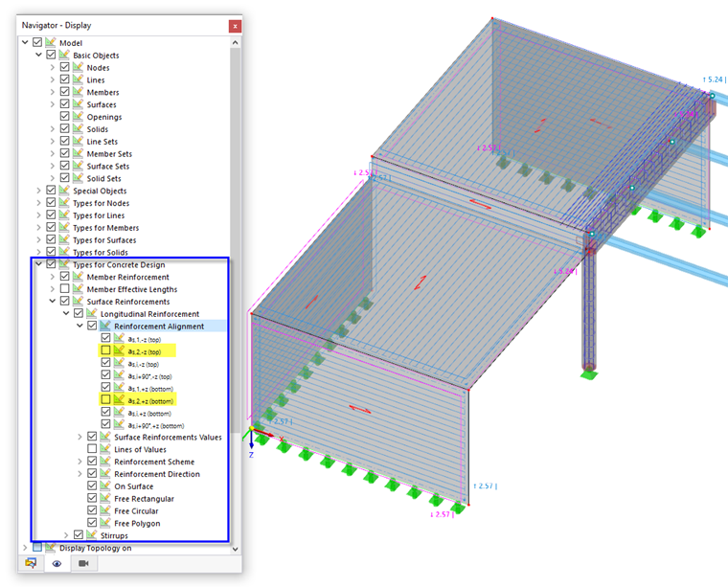The width and height of the screenshot is (728, 587).
Task: Click the Surface Sets display icon
Action: pyautogui.click(x=78, y=166)
